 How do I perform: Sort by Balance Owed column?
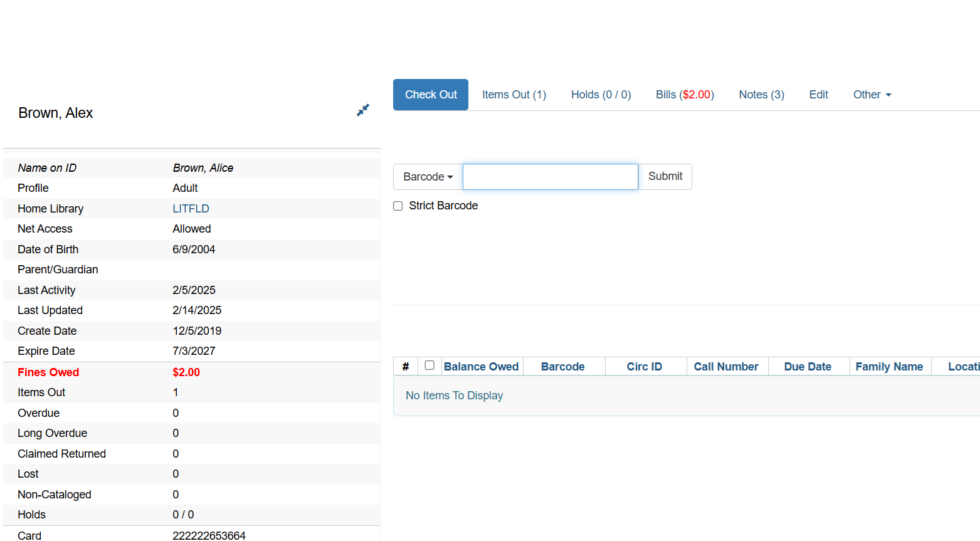(x=481, y=367)
